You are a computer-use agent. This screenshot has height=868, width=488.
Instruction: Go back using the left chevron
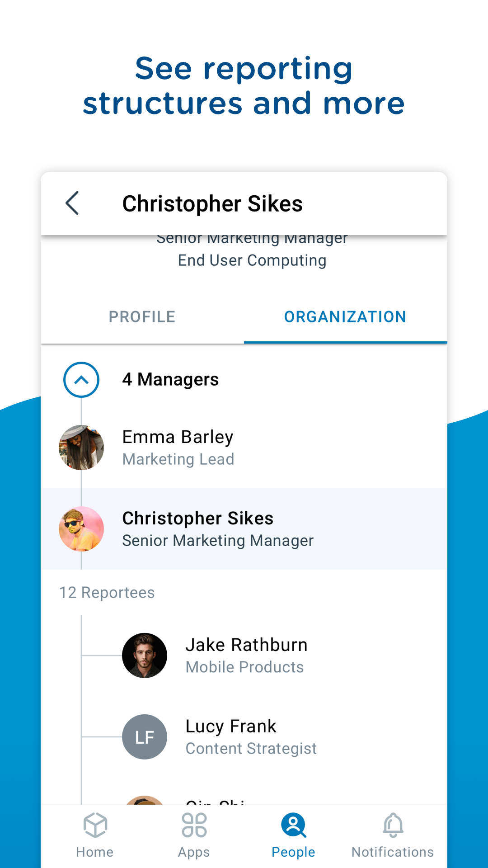72,203
